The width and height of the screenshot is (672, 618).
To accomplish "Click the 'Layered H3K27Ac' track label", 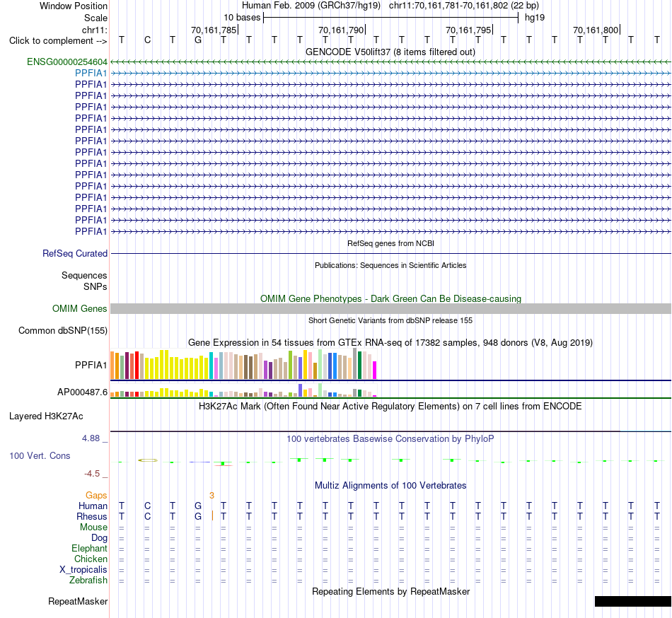I will tap(46, 416).
